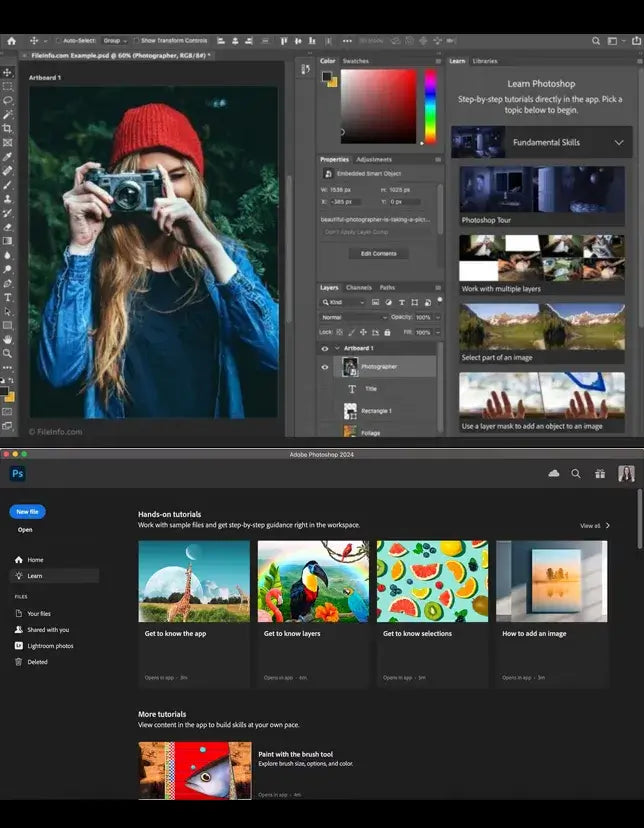The width and height of the screenshot is (644, 828).
Task: Select the Eraser tool
Action: 7,227
